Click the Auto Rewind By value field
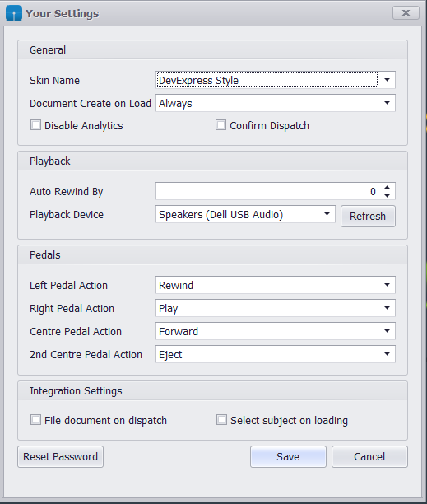This screenshot has width=427, height=504. click(268, 191)
